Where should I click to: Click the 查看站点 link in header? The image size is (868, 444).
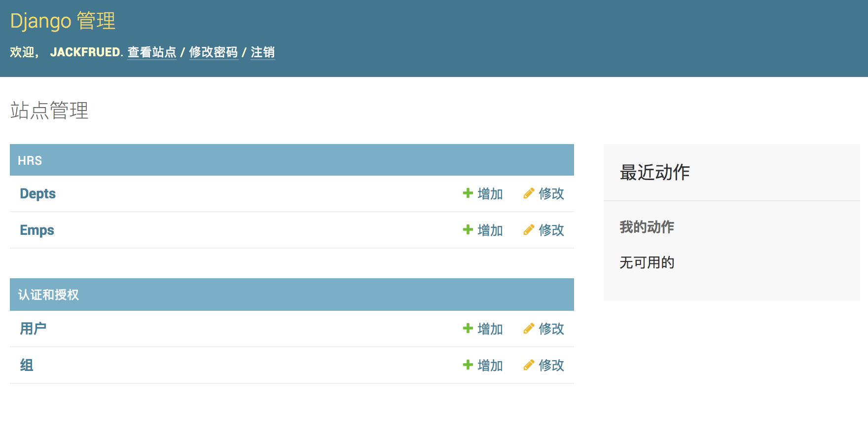tap(152, 52)
